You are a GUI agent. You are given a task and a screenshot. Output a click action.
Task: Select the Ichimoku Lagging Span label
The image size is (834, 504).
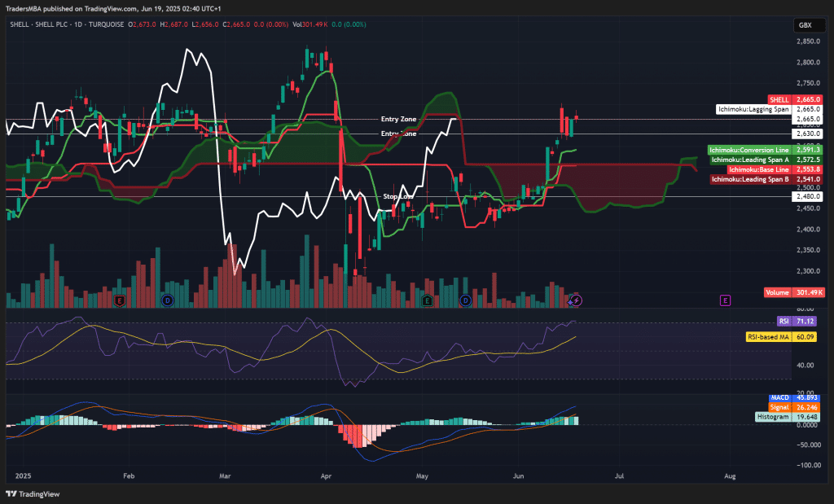click(x=753, y=109)
